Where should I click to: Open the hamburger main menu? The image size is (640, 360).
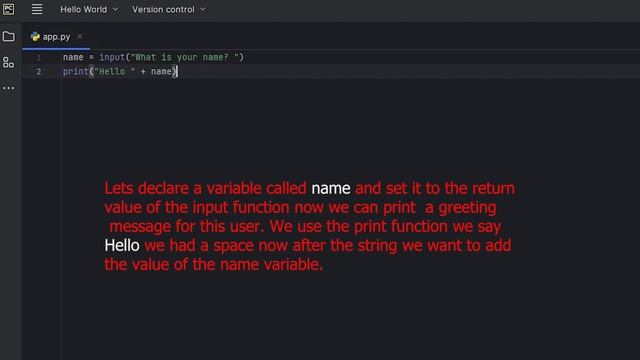pyautogui.click(x=37, y=9)
